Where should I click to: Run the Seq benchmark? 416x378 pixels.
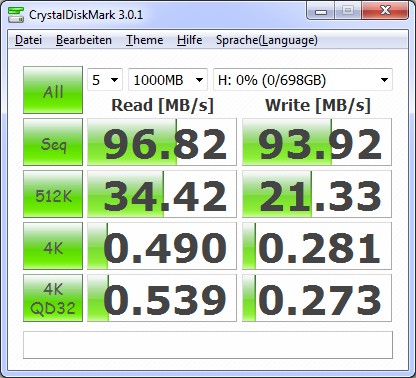(x=53, y=142)
